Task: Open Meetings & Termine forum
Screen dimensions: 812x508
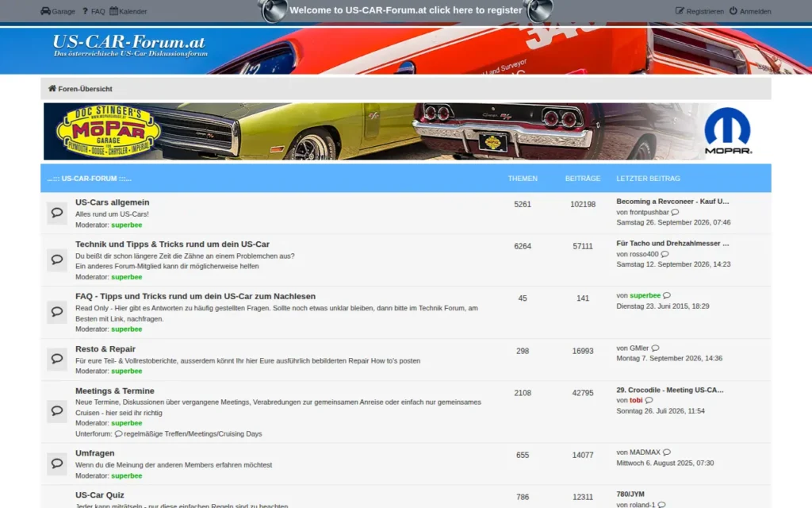Action: (115, 391)
